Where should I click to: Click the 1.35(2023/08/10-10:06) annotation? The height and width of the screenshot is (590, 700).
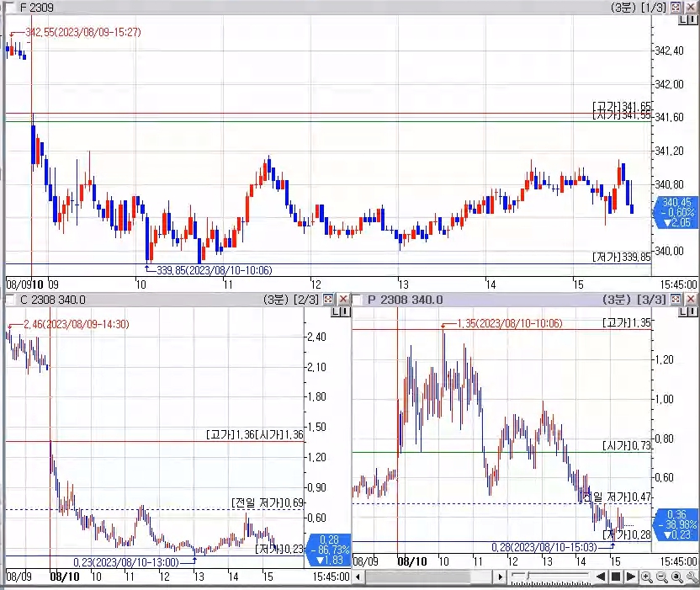[x=510, y=323]
